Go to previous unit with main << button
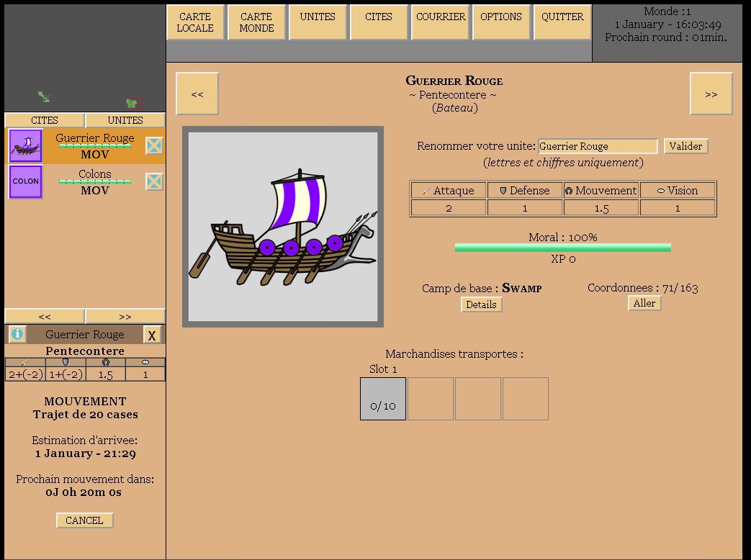The image size is (751, 560). coord(197,94)
